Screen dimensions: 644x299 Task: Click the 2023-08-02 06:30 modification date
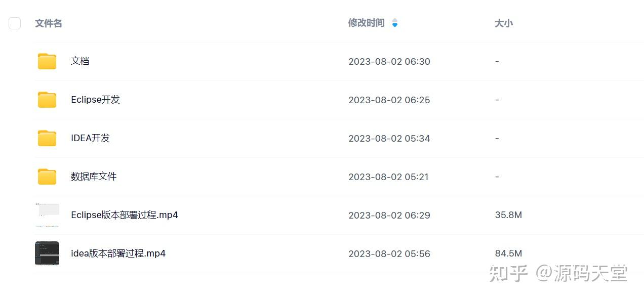pyautogui.click(x=389, y=62)
